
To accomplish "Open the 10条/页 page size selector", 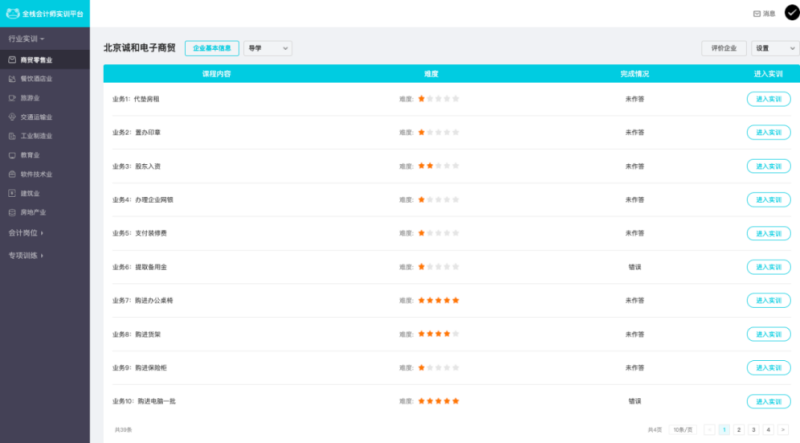I will [683, 429].
